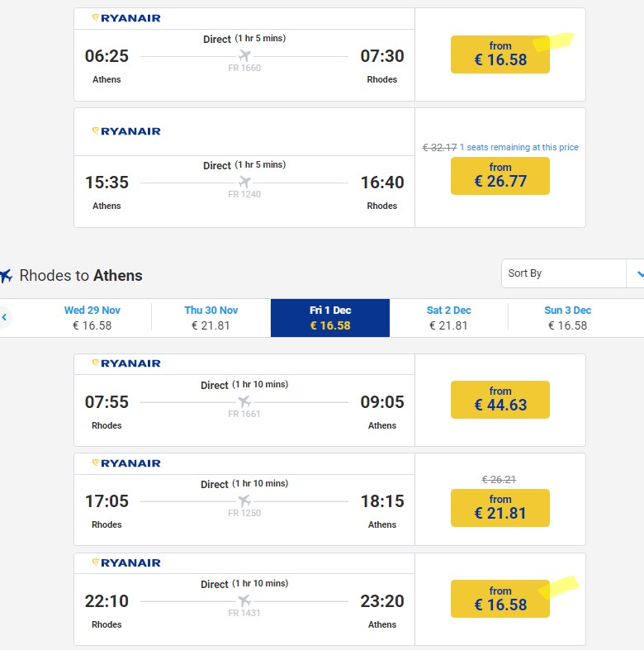This screenshot has height=650, width=644.
Task: Select the € 16.58 fare for 06:25 flight
Action: 500,55
